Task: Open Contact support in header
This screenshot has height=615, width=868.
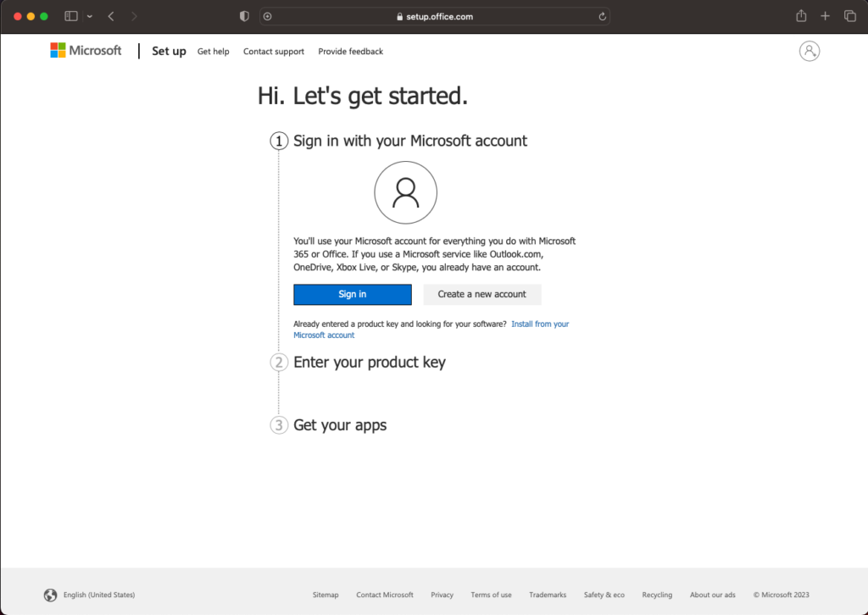Action: pyautogui.click(x=274, y=52)
